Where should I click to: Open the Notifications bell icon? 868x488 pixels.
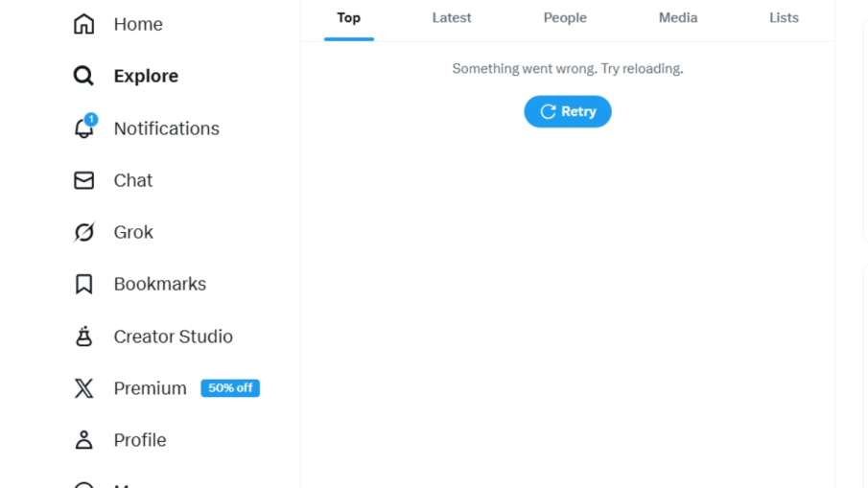tap(83, 129)
